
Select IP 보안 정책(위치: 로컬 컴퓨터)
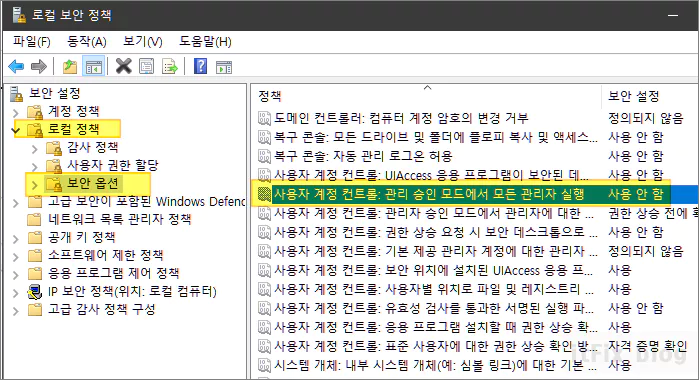(132, 291)
